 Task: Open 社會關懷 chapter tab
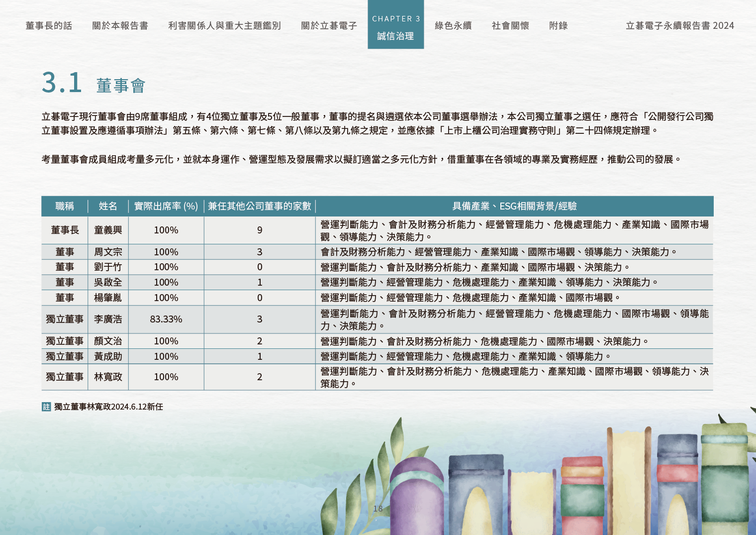click(x=510, y=25)
